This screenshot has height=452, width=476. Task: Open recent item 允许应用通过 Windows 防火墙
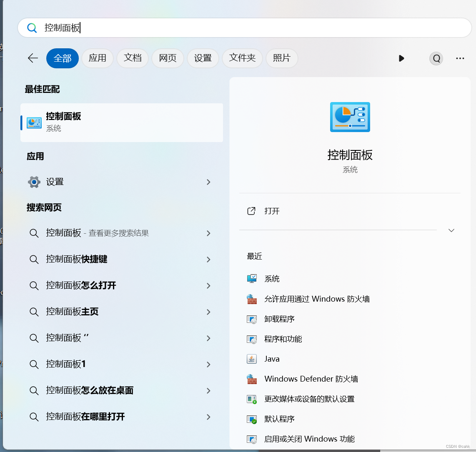click(x=317, y=299)
